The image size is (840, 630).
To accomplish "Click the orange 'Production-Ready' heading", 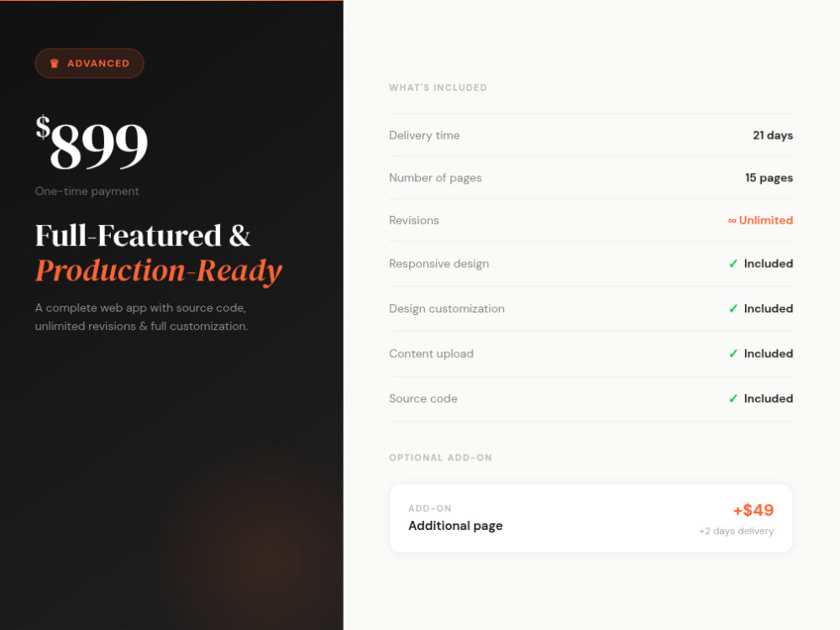I will tap(159, 270).
